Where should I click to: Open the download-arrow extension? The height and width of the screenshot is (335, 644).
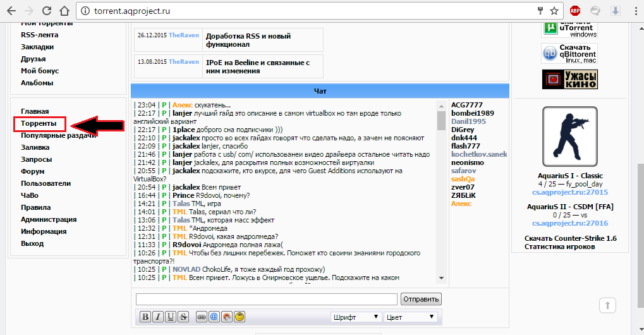click(x=616, y=11)
